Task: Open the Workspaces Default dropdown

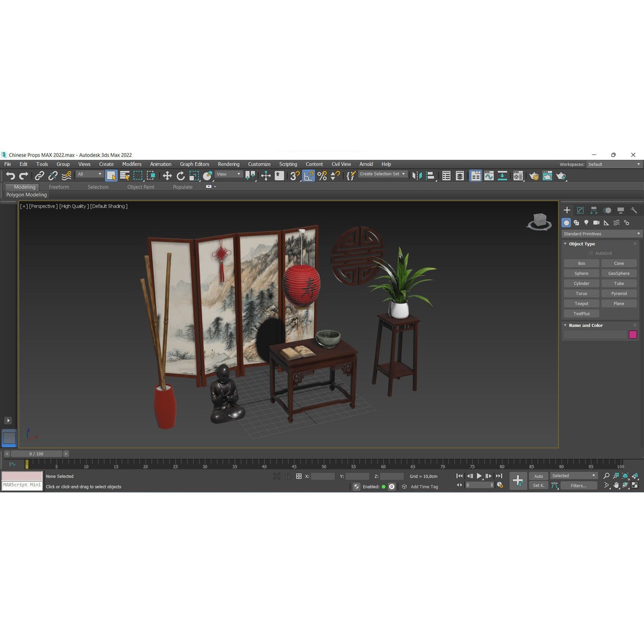Action: 614,165
